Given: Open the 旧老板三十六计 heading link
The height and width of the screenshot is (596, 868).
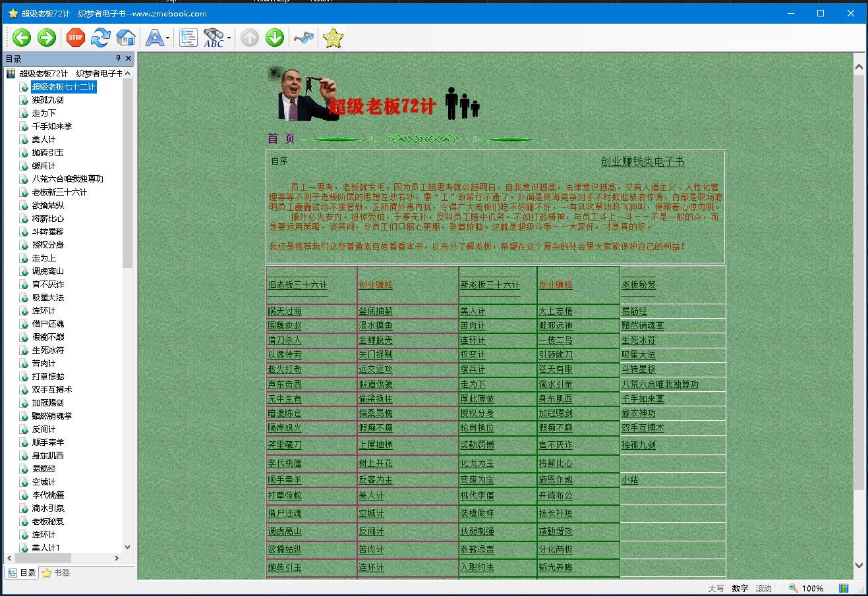Looking at the screenshot, I should pos(297,285).
